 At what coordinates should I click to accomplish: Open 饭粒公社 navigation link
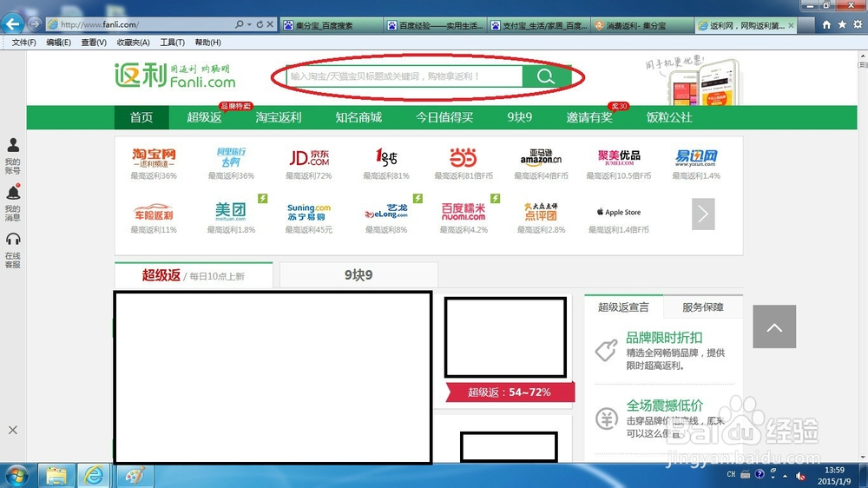(x=669, y=117)
